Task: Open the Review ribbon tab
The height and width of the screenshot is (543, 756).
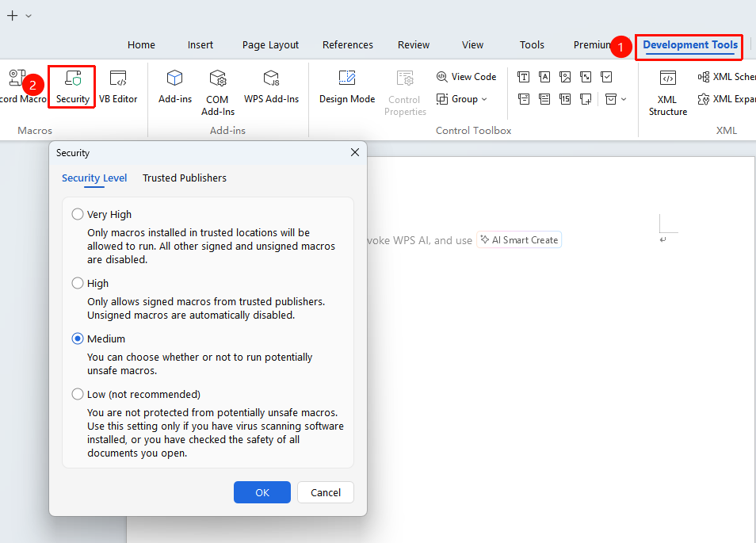Action: 414,45
